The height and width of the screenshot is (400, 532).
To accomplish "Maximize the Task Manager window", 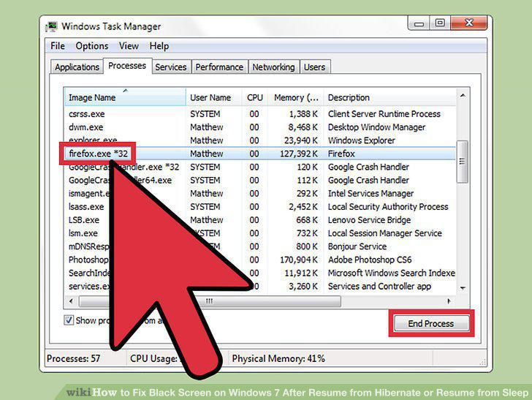I will [440, 23].
